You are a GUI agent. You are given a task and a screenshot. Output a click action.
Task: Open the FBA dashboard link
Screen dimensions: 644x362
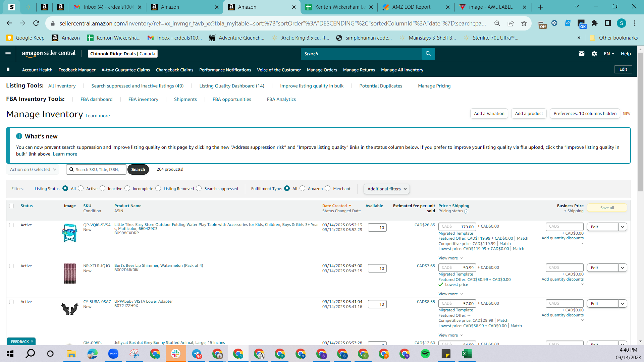[97, 99]
